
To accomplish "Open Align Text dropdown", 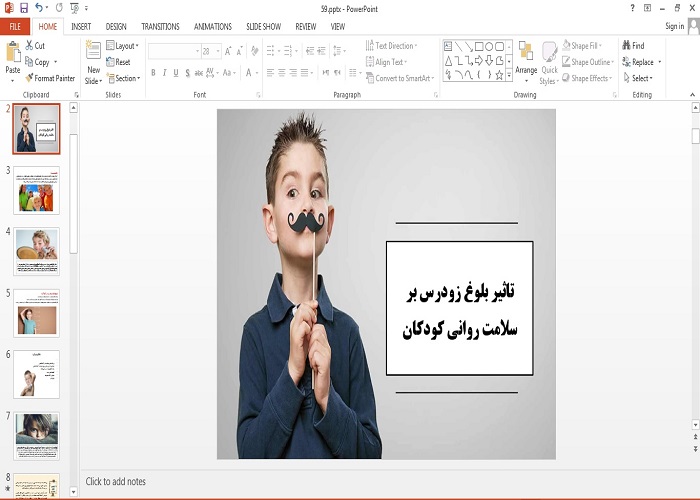I will (x=386, y=62).
